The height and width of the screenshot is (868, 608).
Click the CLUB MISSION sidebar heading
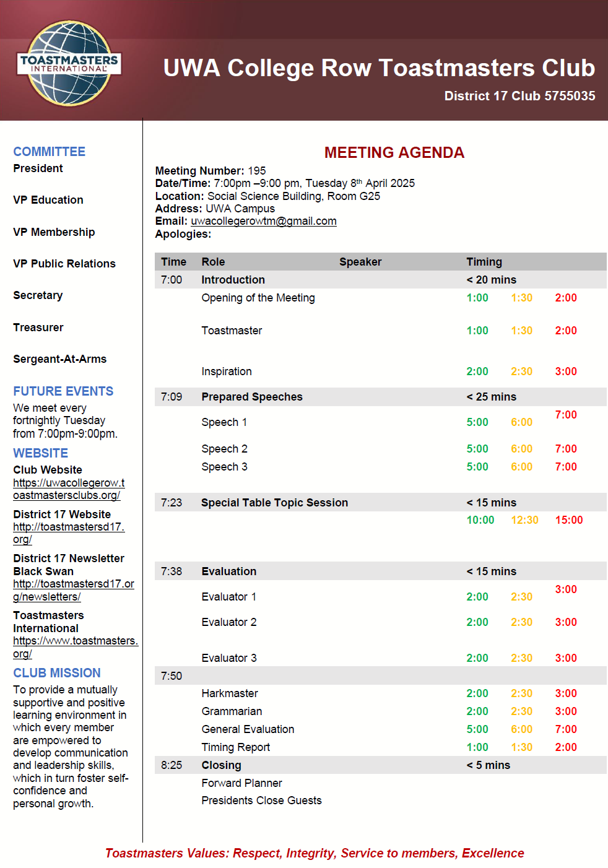click(57, 673)
